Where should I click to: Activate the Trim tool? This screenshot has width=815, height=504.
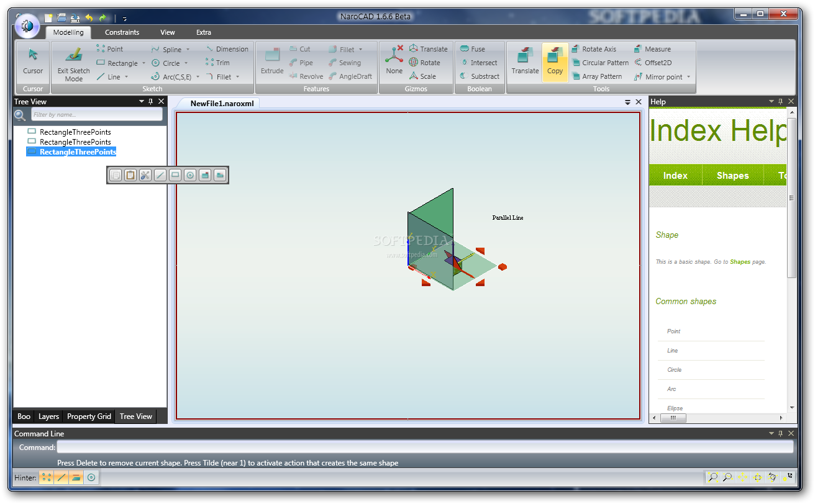[x=217, y=63]
